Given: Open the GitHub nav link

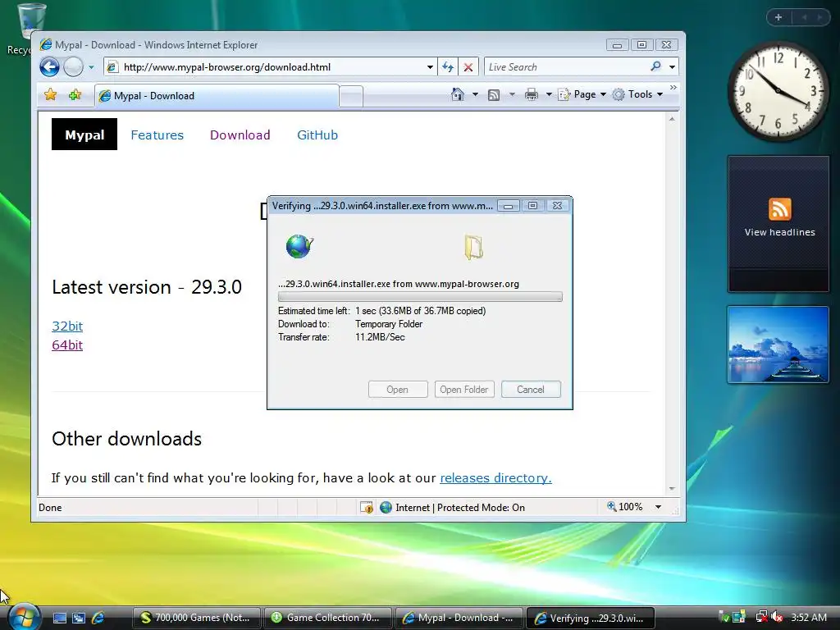Looking at the screenshot, I should pyautogui.click(x=317, y=135).
